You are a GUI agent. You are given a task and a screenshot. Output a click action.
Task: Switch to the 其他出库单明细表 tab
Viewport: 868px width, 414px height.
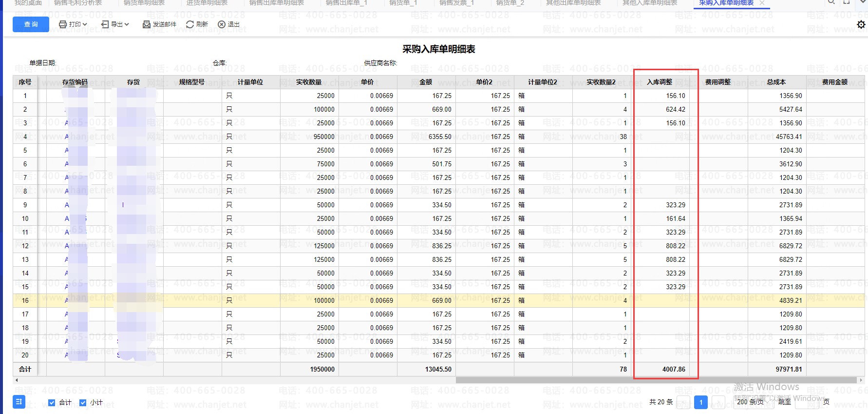click(x=573, y=3)
